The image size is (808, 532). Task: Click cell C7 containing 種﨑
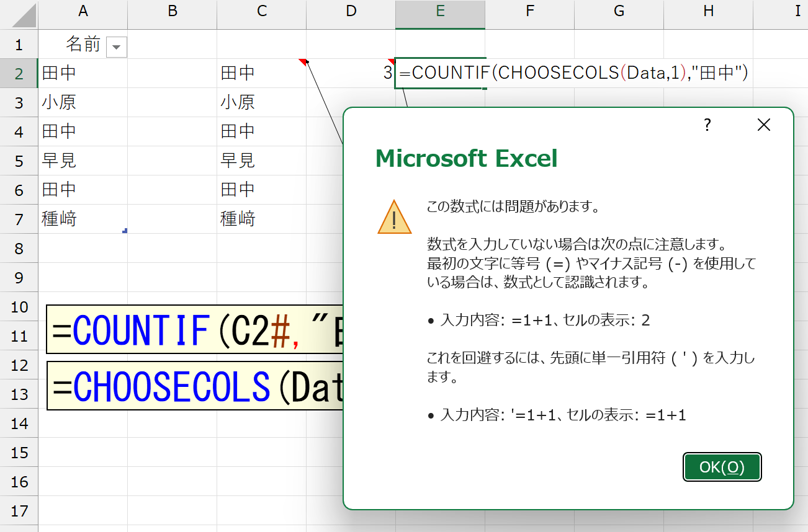(261, 219)
